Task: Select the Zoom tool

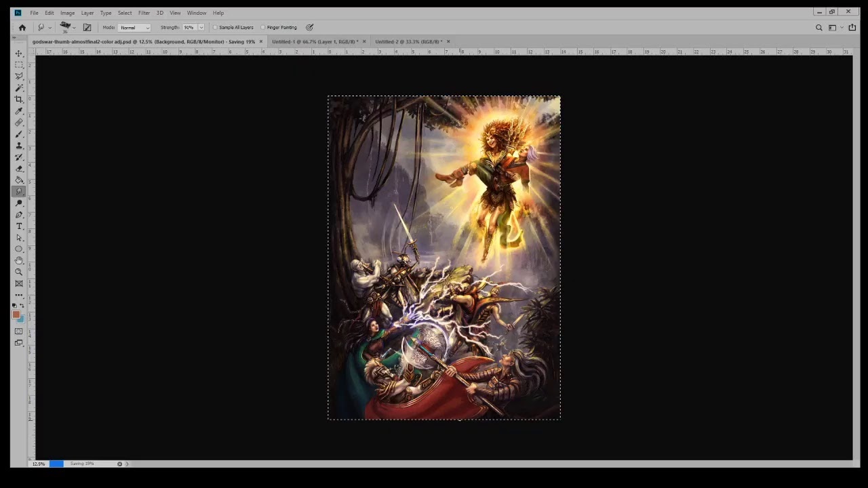Action: click(x=19, y=272)
